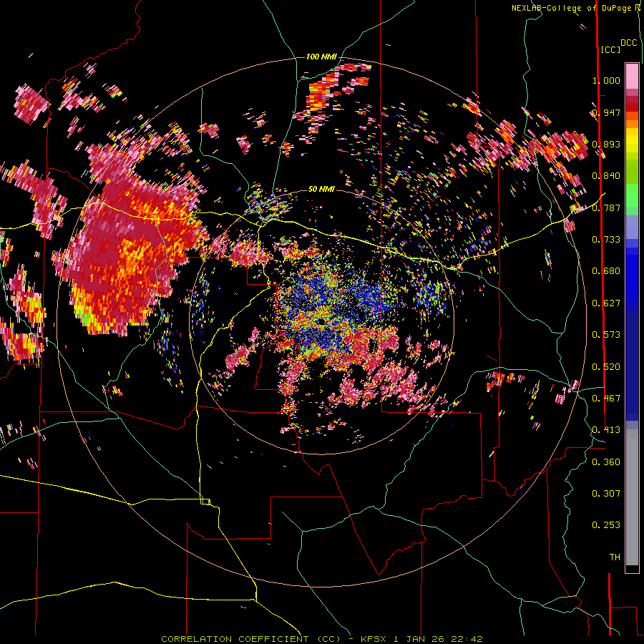Click the [CC] legend unit label
This screenshot has height=644, width=644.
611,49
